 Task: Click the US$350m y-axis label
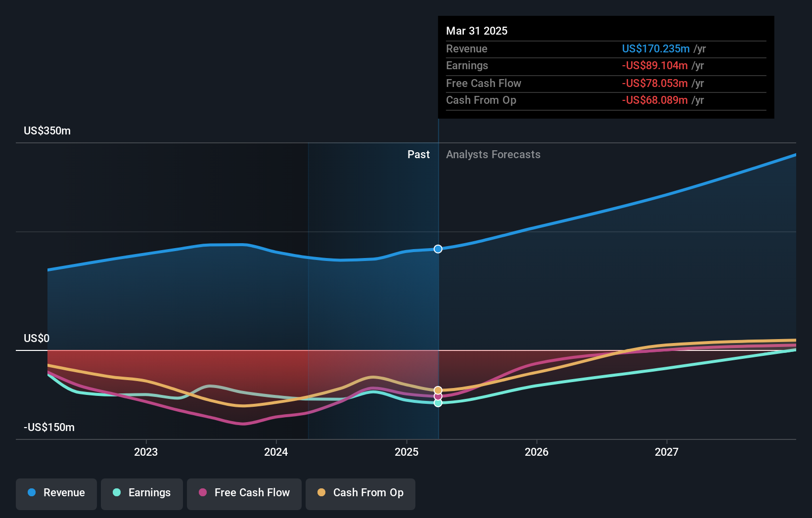47,131
